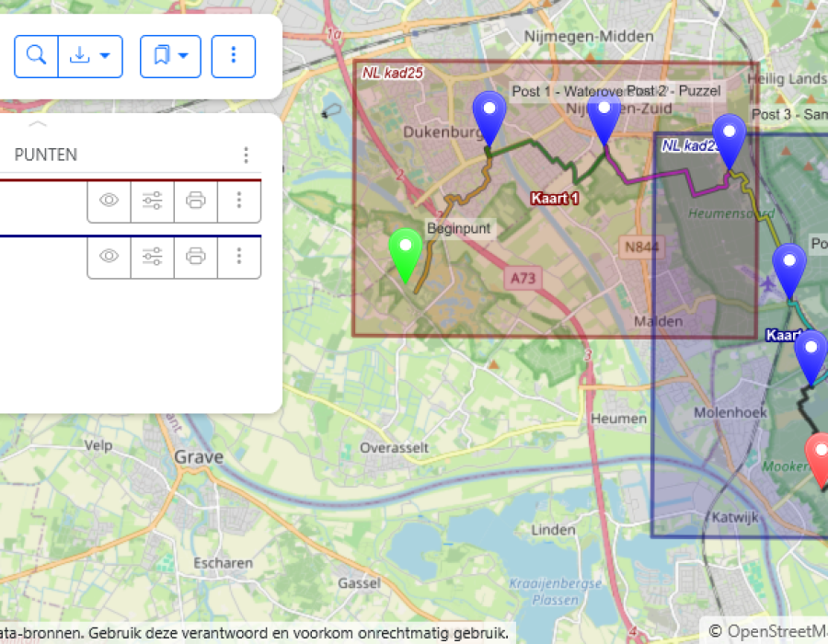This screenshot has width=828, height=644.
Task: Click the Grave town label
Action: (x=199, y=457)
